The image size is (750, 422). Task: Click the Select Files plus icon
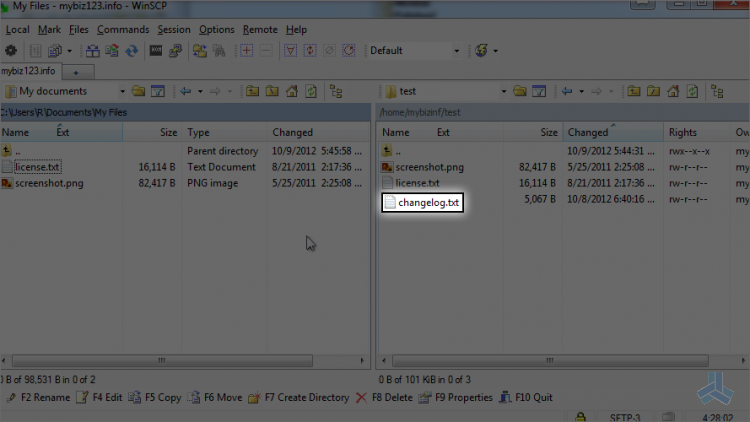[x=247, y=50]
